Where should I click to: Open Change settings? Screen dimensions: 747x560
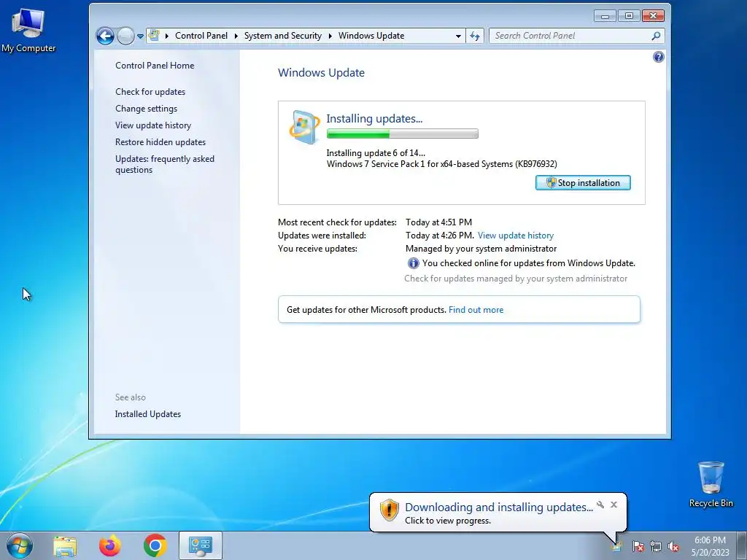click(146, 109)
